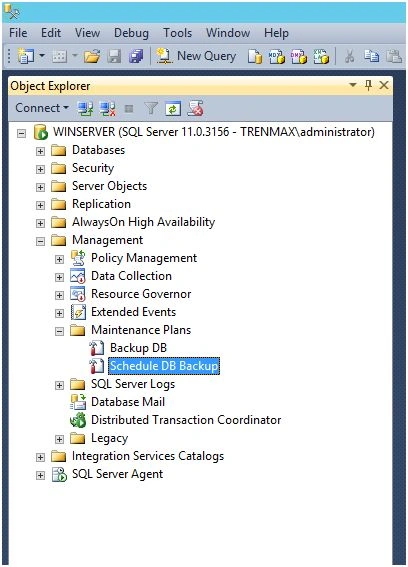Viewport: 408px width, 567px height.
Task: Click the Save All icon in toolbar
Action: (x=136, y=56)
